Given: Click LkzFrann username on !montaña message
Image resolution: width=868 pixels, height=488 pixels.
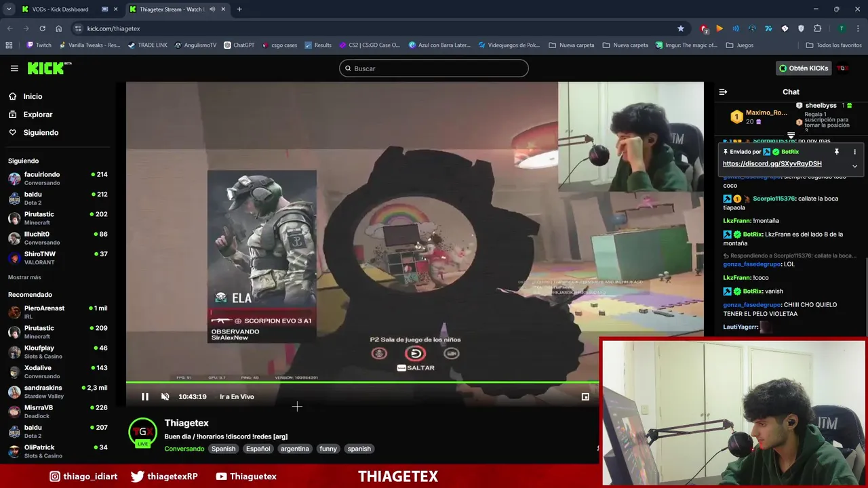Looking at the screenshot, I should (x=736, y=221).
